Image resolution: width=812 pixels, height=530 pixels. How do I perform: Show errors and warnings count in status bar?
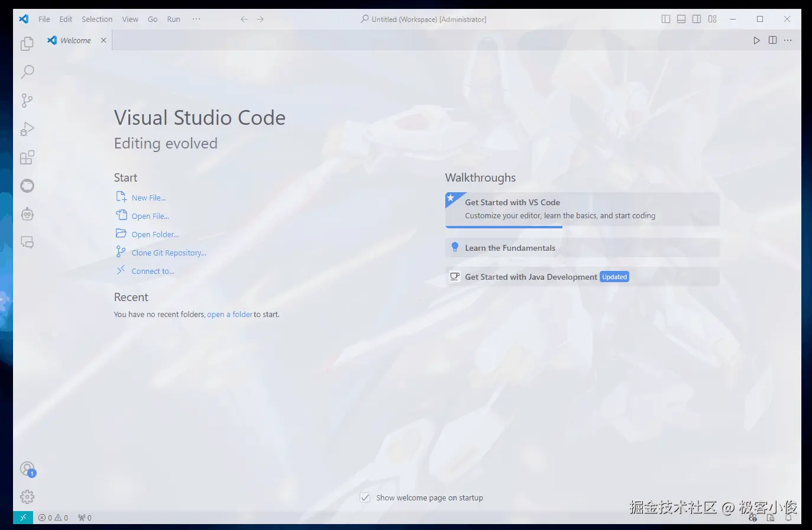53,518
